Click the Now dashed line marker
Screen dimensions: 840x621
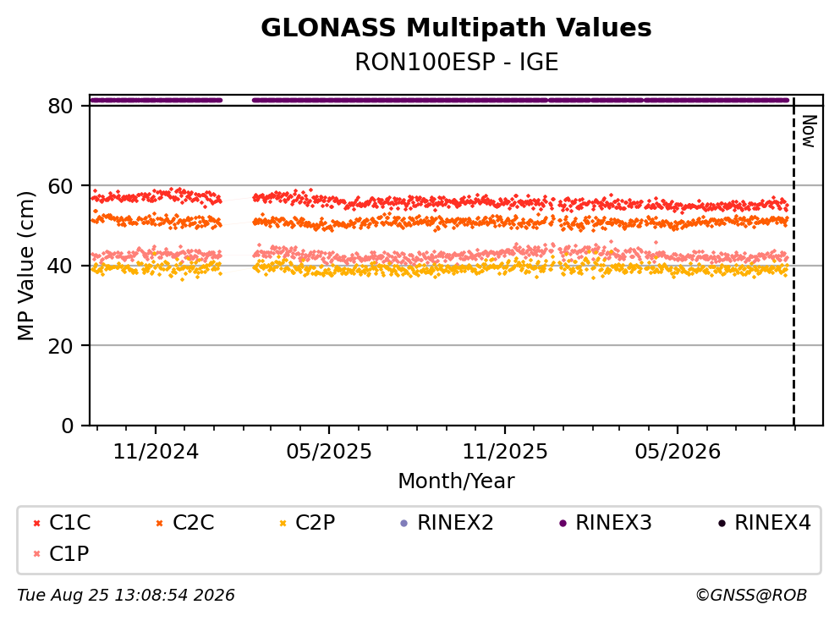pos(794,261)
